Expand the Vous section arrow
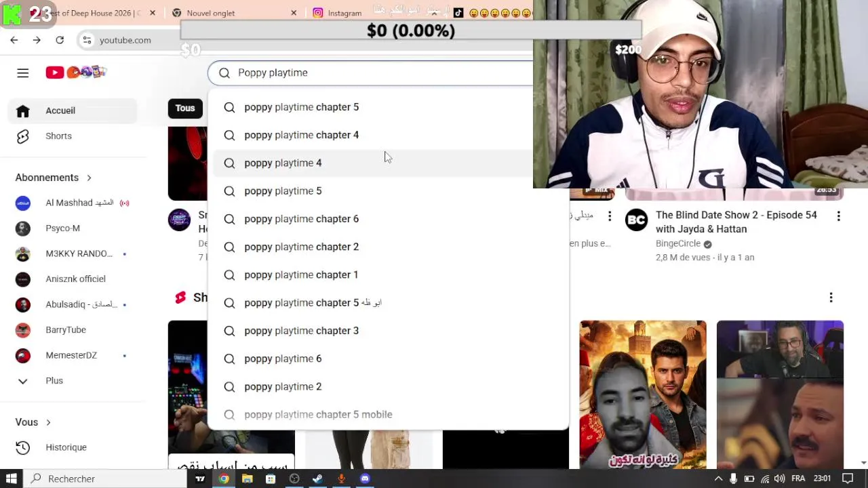Screen dimensions: 868x488 [x=48, y=422]
